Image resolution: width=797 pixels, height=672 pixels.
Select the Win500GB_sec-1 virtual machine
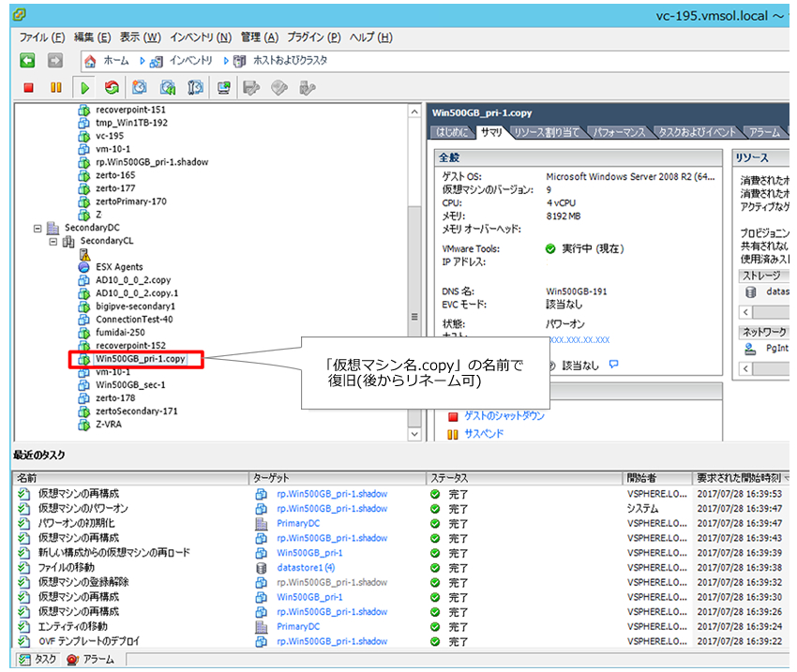(x=130, y=385)
